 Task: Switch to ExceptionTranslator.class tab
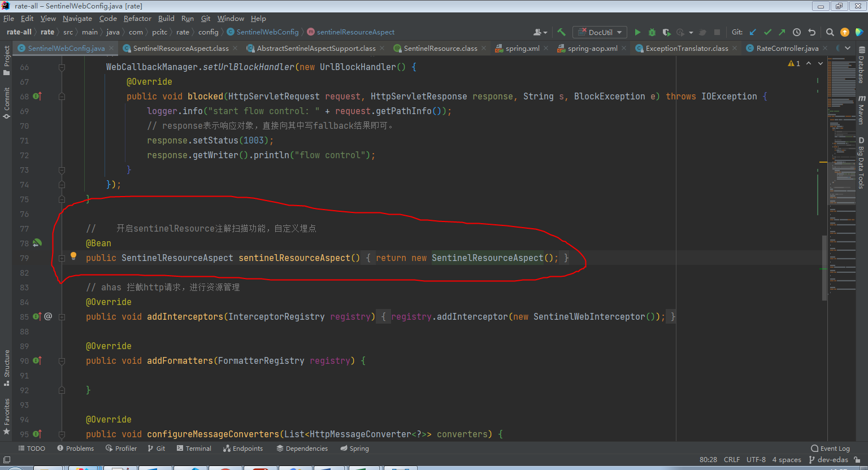click(687, 48)
